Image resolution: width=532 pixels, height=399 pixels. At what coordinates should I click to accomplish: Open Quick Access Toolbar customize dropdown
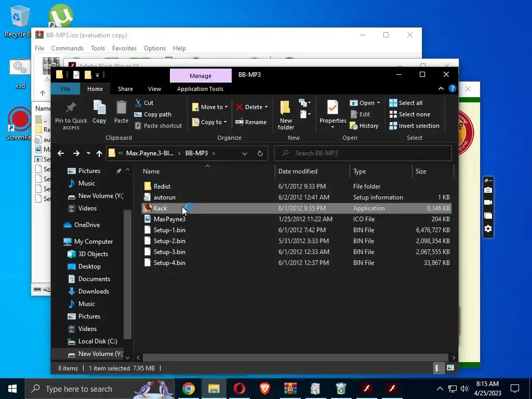coord(97,75)
